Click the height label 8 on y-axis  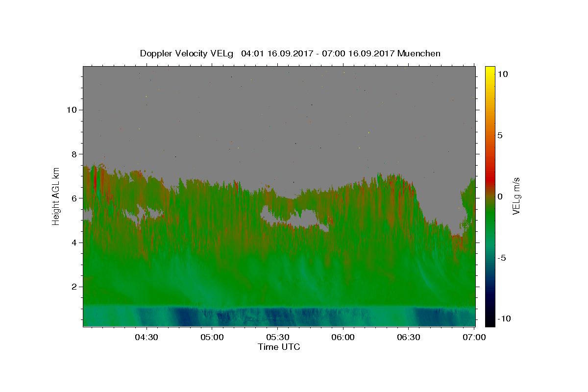[73, 154]
